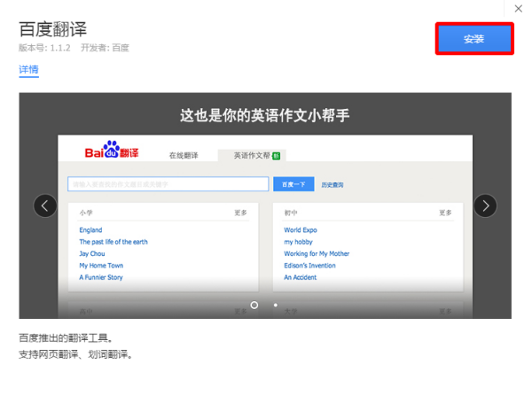This screenshot has height=403, width=532.
Task: Select 英语作文帮 tab in preview
Action: click(252, 156)
